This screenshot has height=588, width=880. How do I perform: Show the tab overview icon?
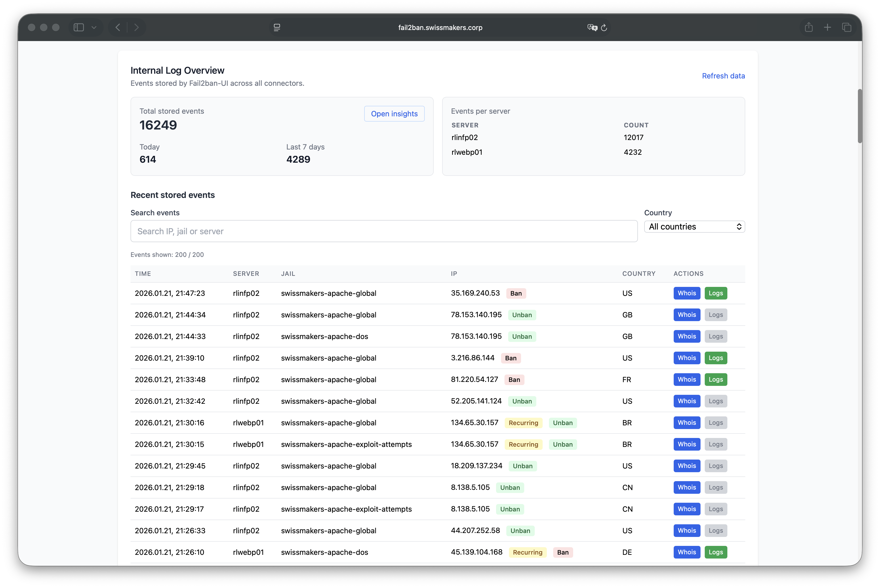(x=847, y=27)
